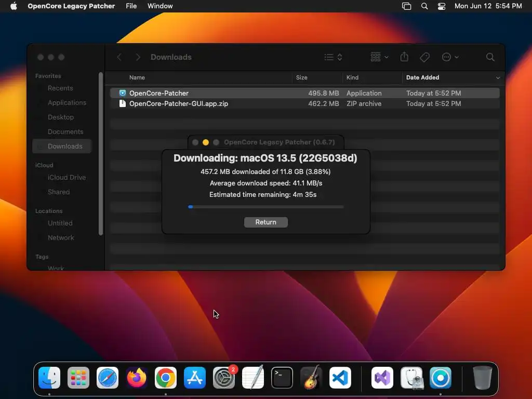
Task: Open Recents in Finder sidebar
Action: click(x=60, y=88)
